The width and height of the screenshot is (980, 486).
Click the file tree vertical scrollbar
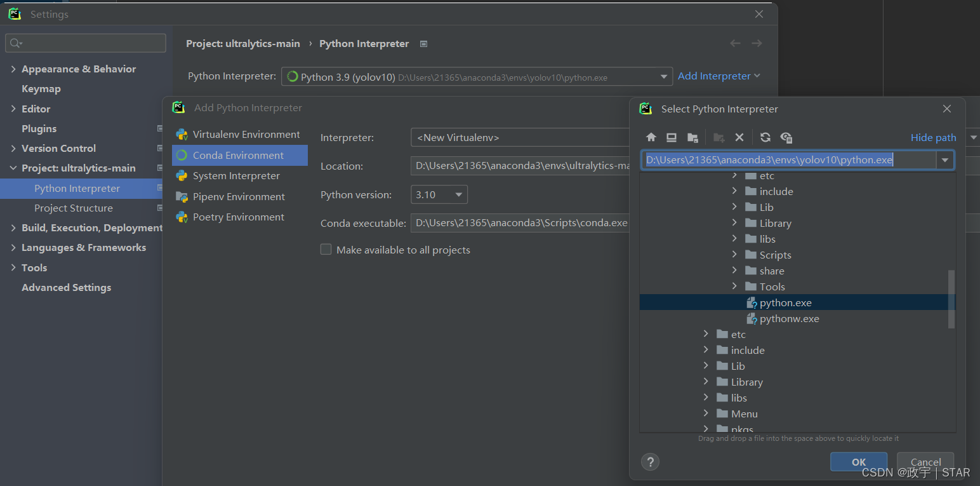click(x=951, y=299)
